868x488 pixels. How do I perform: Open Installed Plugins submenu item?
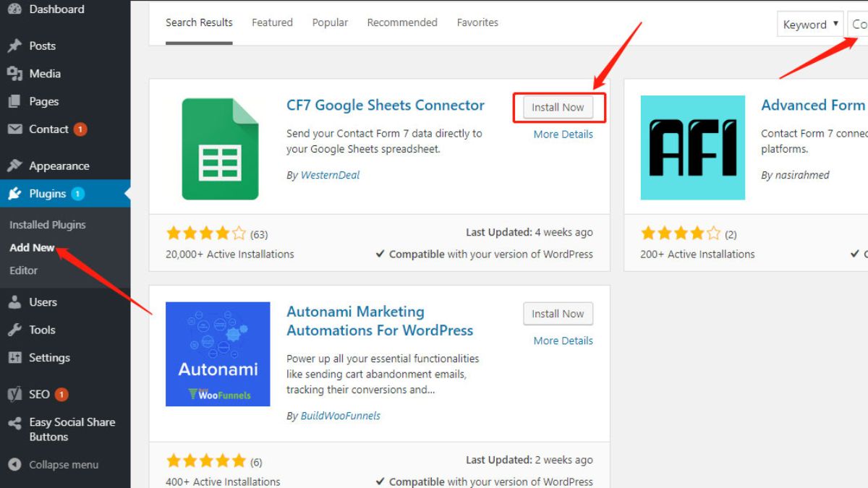coord(48,225)
